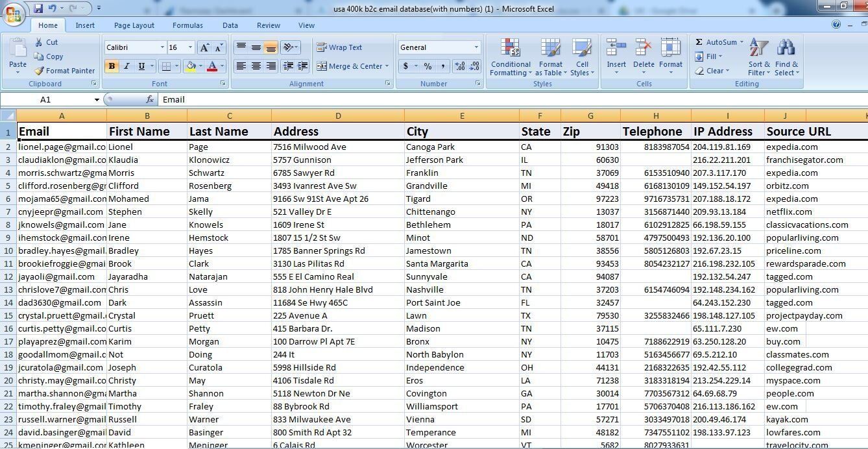Click the AutoSum button
This screenshot has width=868, height=449.
[x=716, y=42]
